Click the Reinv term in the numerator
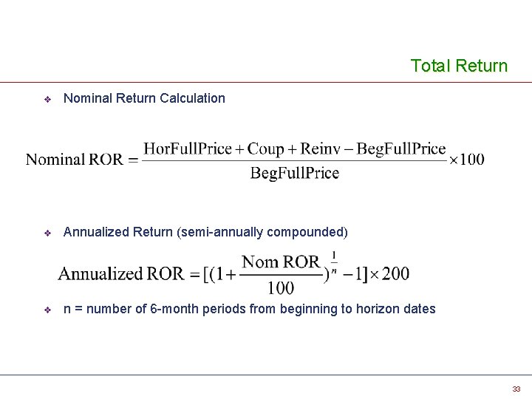 [320, 149]
